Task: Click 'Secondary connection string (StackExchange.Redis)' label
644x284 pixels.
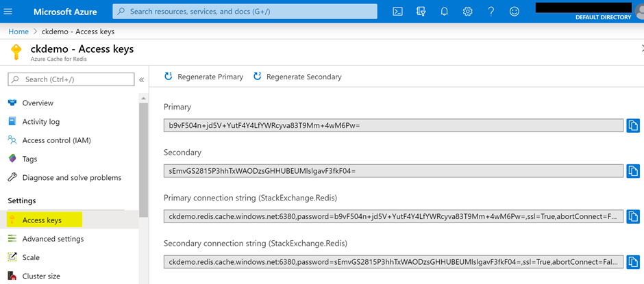Action: [256, 244]
